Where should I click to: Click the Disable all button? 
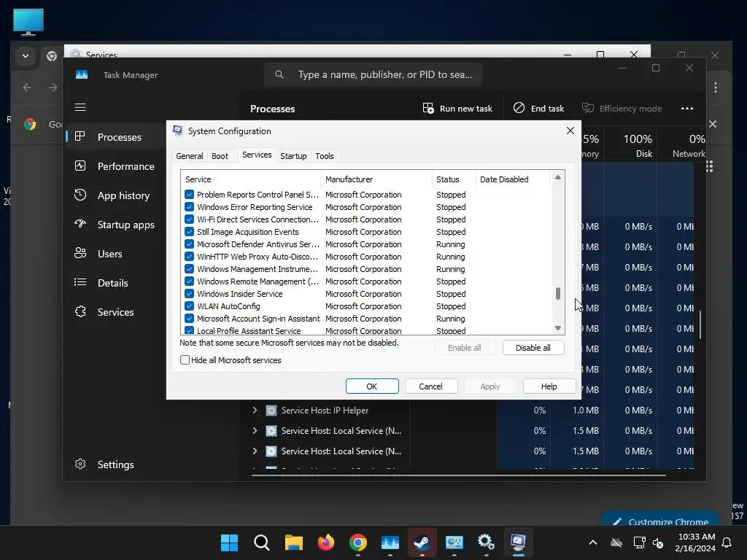tap(533, 348)
